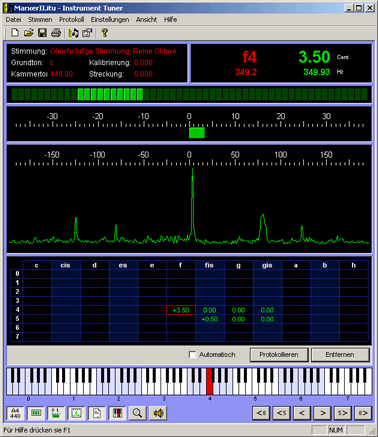Image resolution: width=378 pixels, height=437 pixels.
Task: Save using the floppy disk icon
Action: (42, 33)
